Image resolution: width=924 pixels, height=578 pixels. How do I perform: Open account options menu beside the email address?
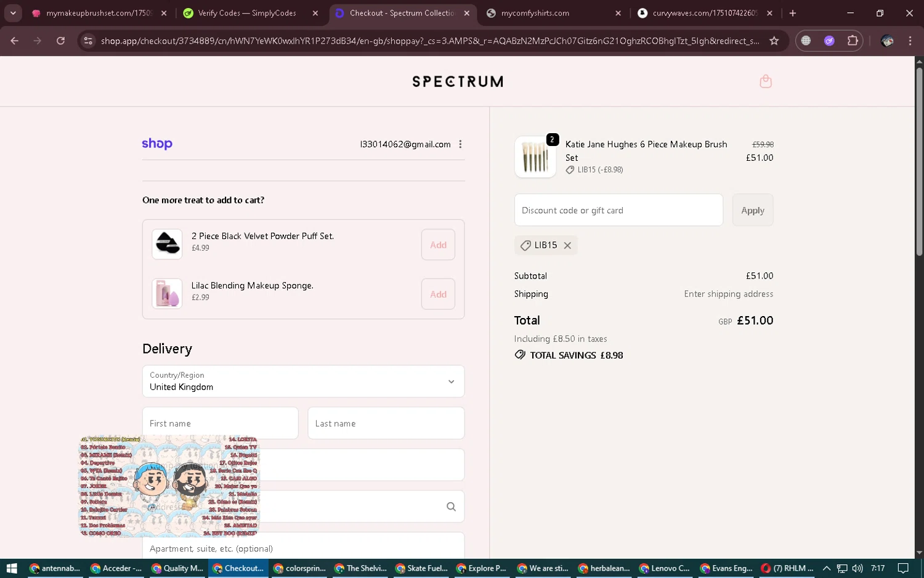coord(460,144)
